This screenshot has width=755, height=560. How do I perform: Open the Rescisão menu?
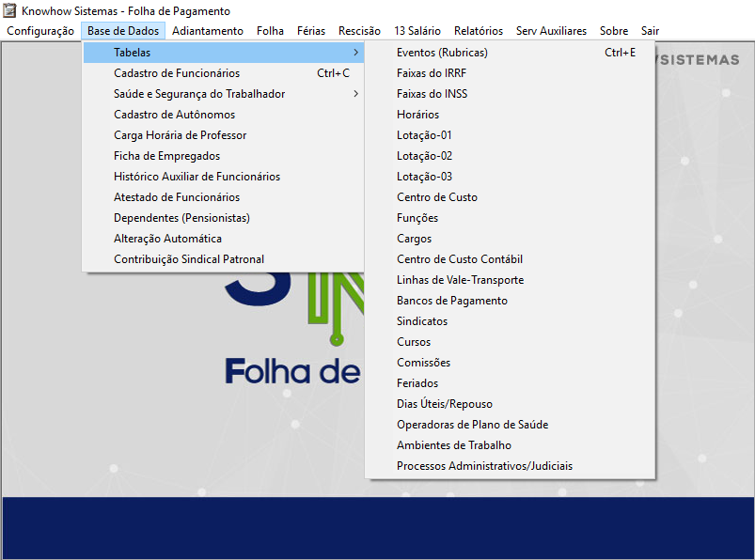(359, 31)
